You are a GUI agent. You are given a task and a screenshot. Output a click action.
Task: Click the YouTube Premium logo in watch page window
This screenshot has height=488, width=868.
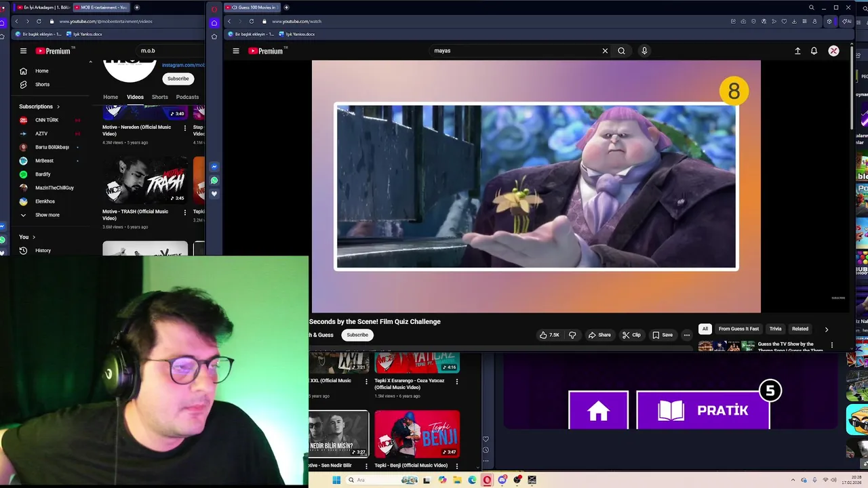pyautogui.click(x=267, y=51)
